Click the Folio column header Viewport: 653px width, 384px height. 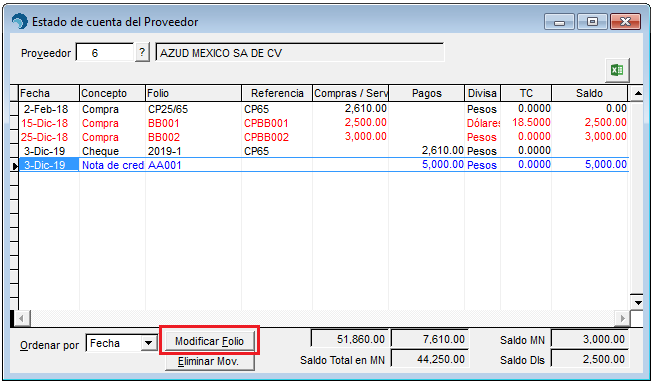[194, 93]
